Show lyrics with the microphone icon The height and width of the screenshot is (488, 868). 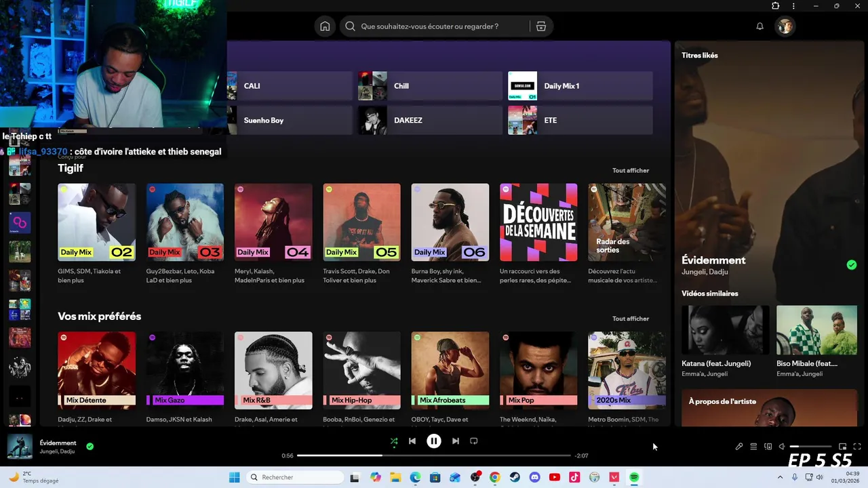coord(739,447)
